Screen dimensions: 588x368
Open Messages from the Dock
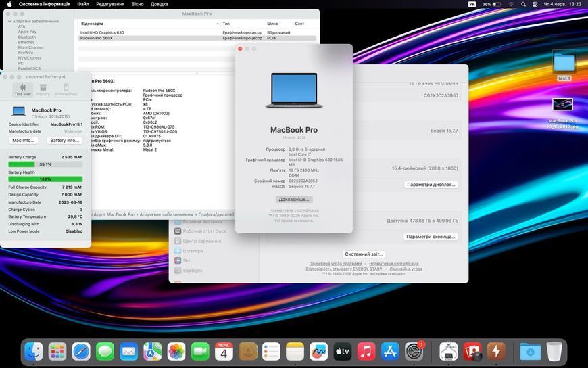click(105, 352)
